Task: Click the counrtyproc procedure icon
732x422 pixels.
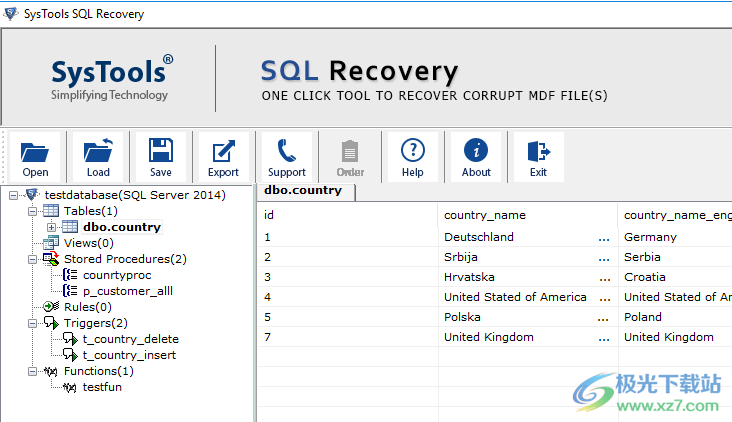Action: 70,275
